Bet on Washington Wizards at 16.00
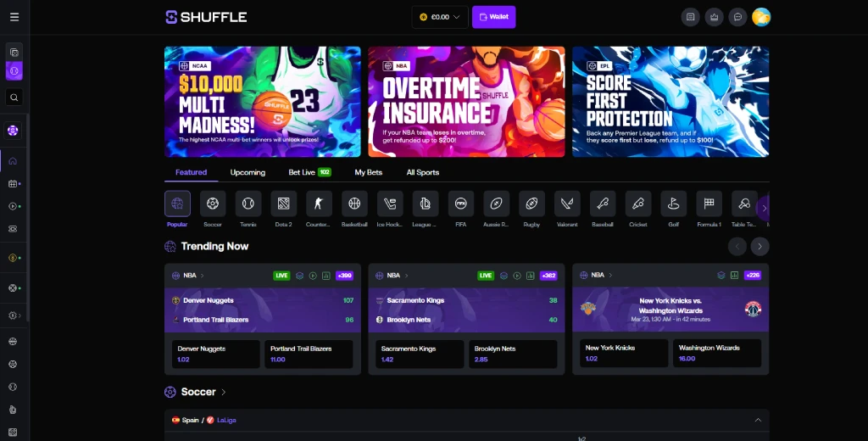Viewport: 868px width, 441px height. click(x=717, y=353)
